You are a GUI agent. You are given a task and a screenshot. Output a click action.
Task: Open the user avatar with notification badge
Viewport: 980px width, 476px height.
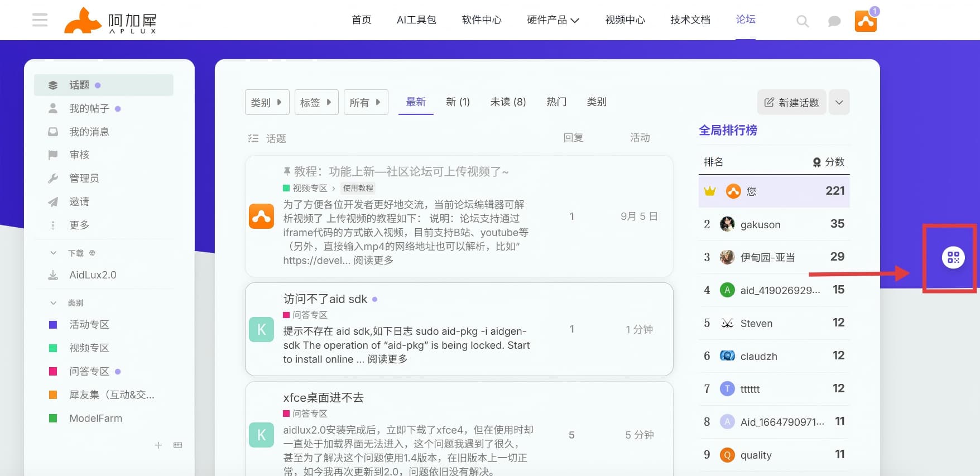coord(866,21)
